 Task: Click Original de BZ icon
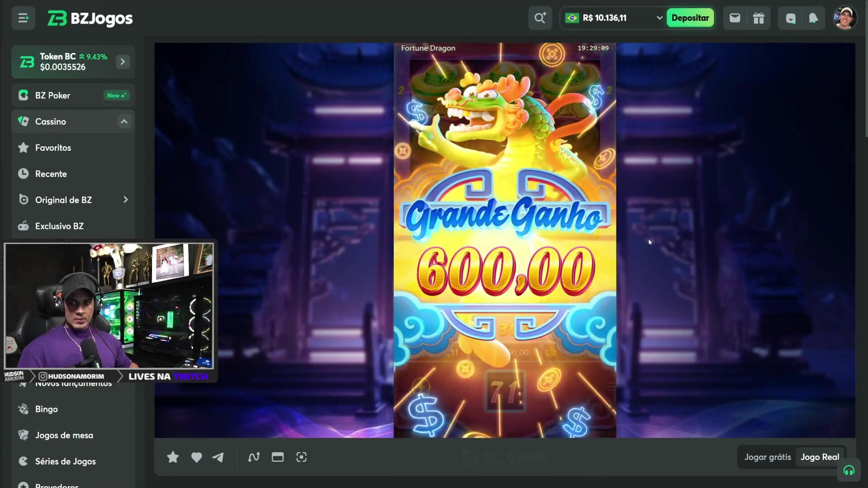coord(24,200)
